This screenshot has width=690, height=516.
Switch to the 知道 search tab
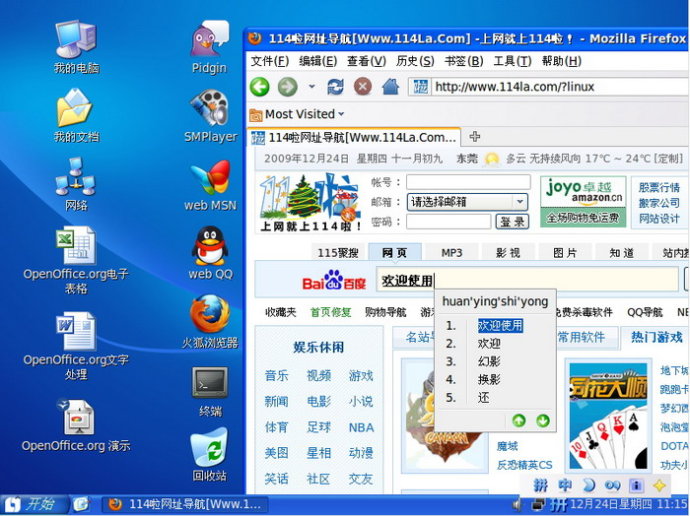point(621,253)
